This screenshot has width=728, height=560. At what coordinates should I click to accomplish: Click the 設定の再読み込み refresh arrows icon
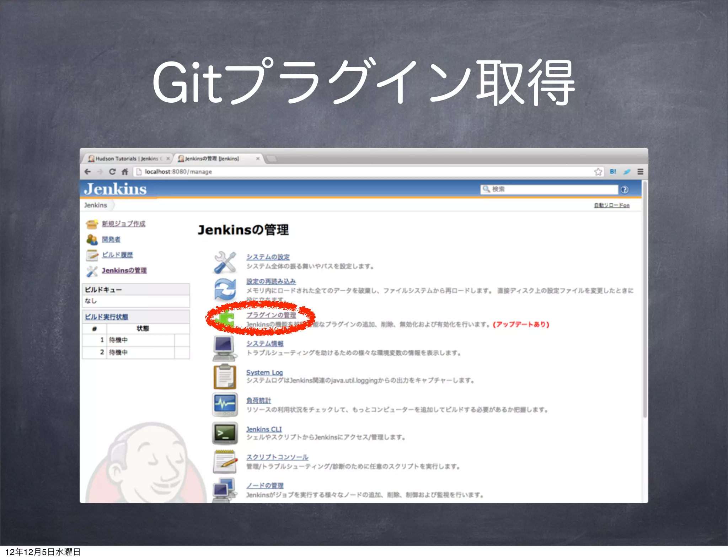tap(225, 289)
